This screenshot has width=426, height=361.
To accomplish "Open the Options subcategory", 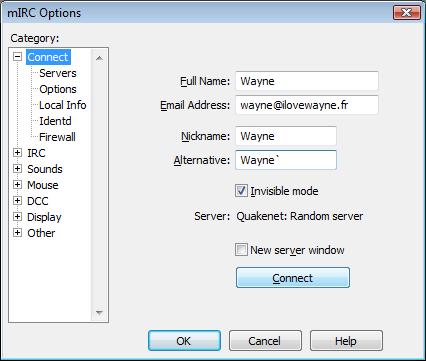I will [x=58, y=89].
